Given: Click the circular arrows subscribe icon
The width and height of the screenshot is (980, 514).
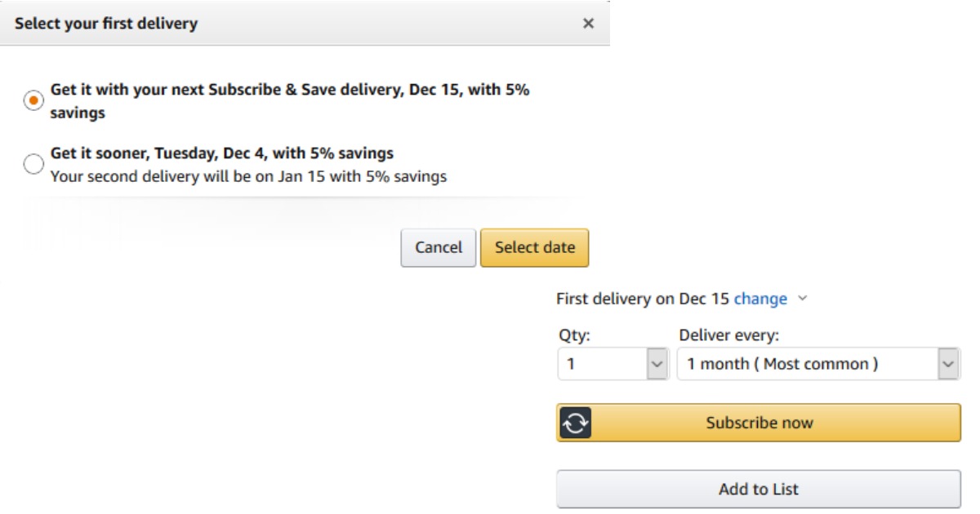Looking at the screenshot, I should point(576,423).
